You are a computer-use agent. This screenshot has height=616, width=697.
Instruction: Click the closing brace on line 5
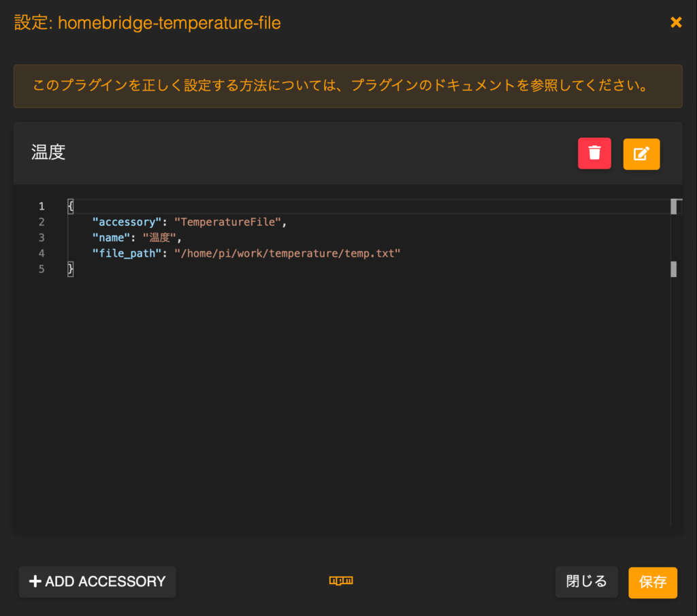[x=70, y=269]
